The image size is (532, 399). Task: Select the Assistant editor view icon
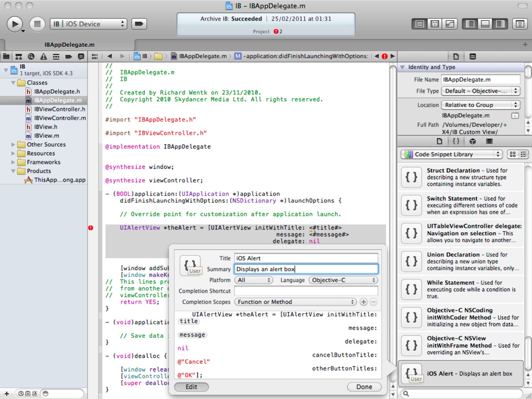(435, 24)
